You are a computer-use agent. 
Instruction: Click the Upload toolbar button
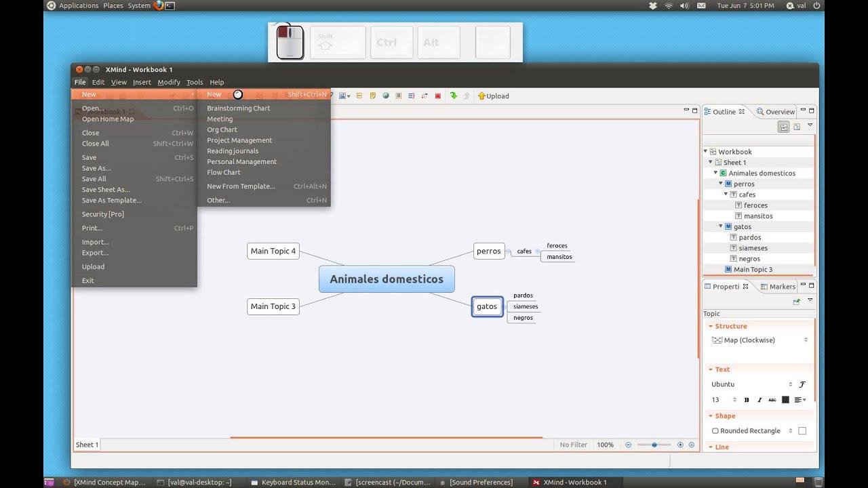click(493, 96)
